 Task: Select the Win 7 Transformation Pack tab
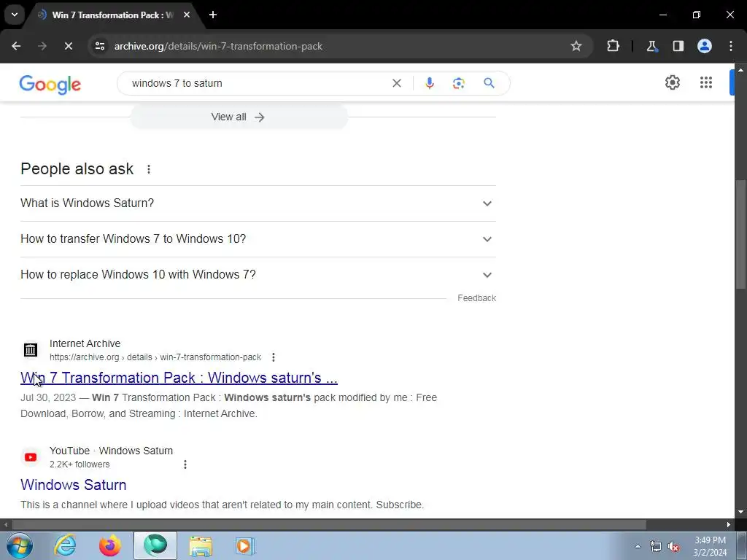(x=112, y=15)
